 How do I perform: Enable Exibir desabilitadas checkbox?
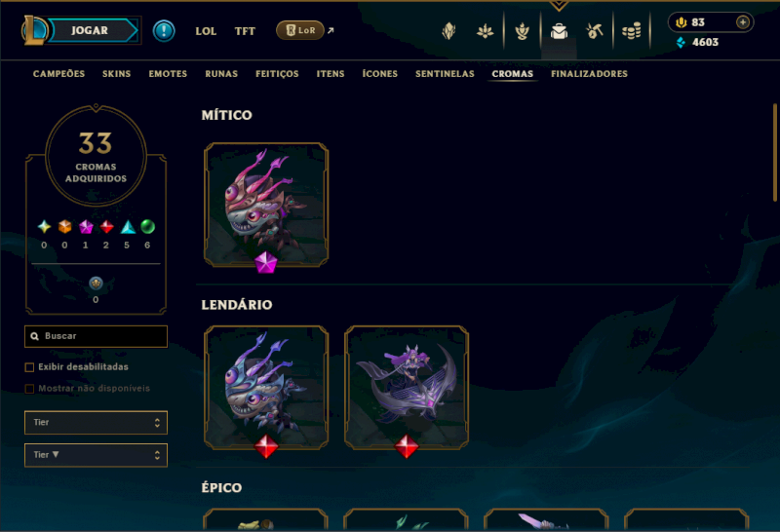click(x=29, y=367)
